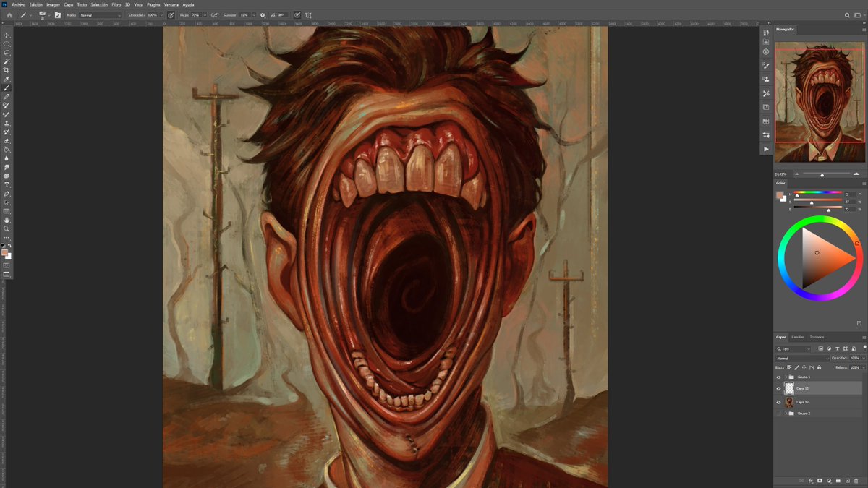The height and width of the screenshot is (488, 868).
Task: Click the new layer icon in Layers panel
Action: click(847, 480)
